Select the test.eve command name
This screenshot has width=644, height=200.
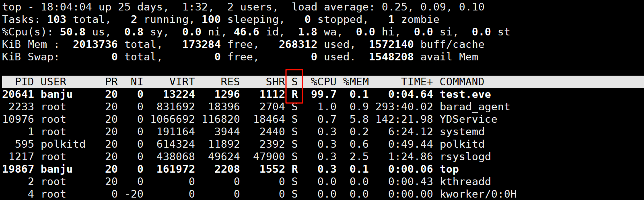click(465, 95)
